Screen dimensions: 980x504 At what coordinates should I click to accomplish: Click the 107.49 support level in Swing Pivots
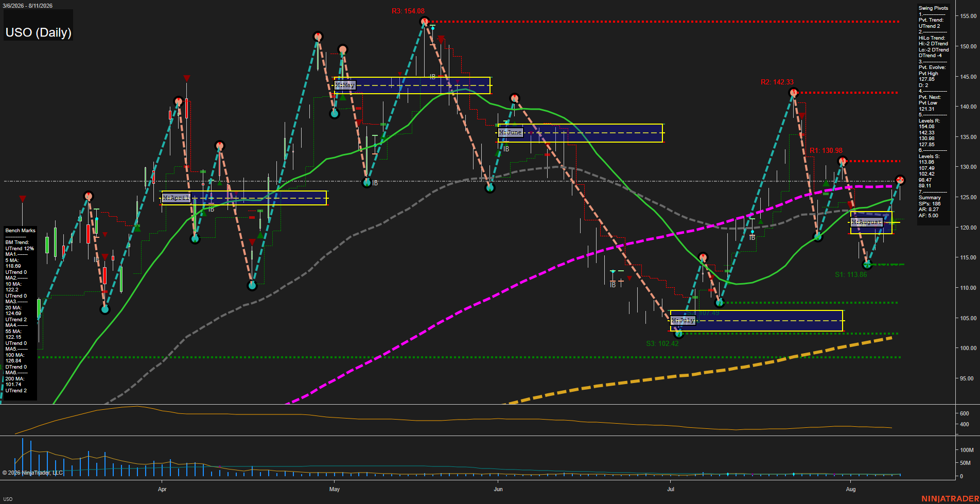(x=926, y=168)
